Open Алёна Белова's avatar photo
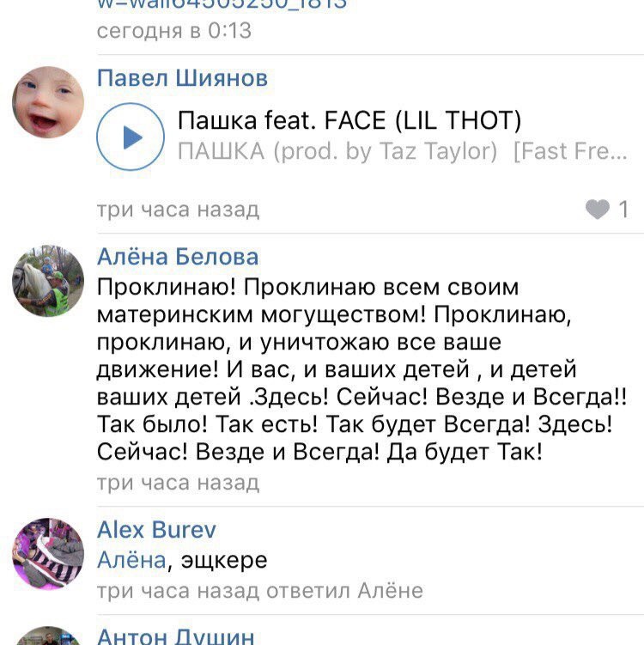 pyautogui.click(x=48, y=281)
